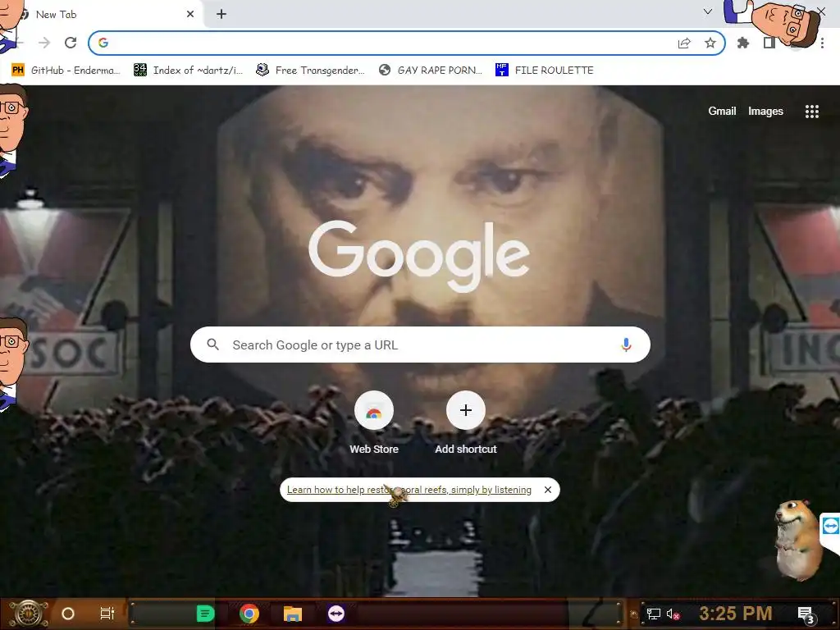Click the magnifier icon in the search box
The width and height of the screenshot is (840, 630).
(x=213, y=345)
